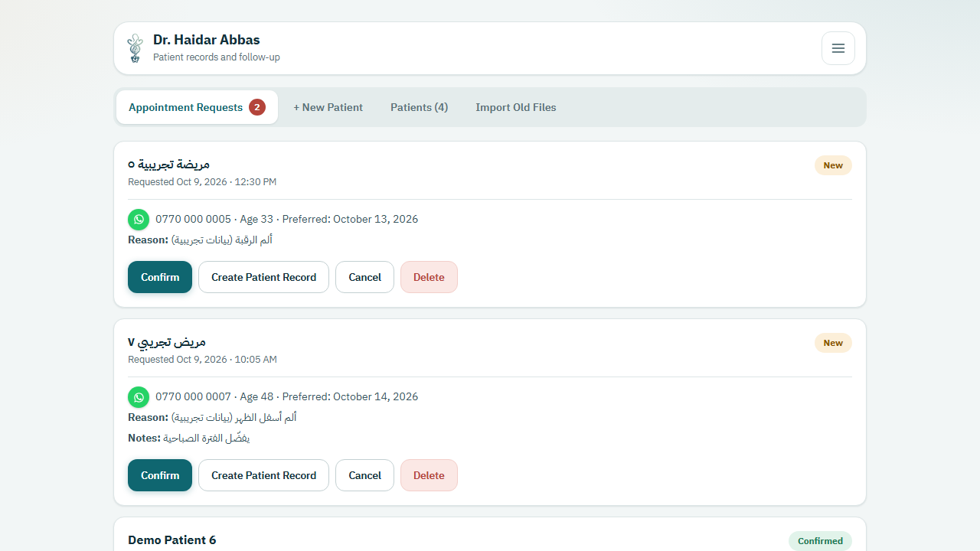
Task: Go to Patients (4) tab
Action: pyautogui.click(x=420, y=107)
